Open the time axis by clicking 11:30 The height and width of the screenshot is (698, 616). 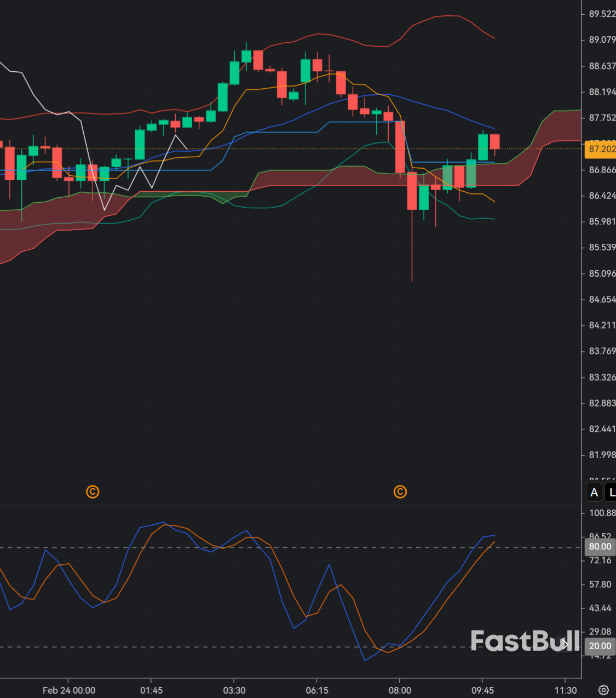pyautogui.click(x=567, y=690)
